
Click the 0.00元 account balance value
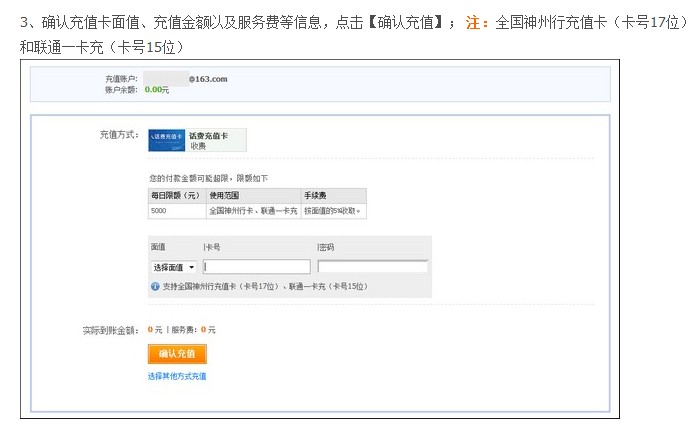157,90
